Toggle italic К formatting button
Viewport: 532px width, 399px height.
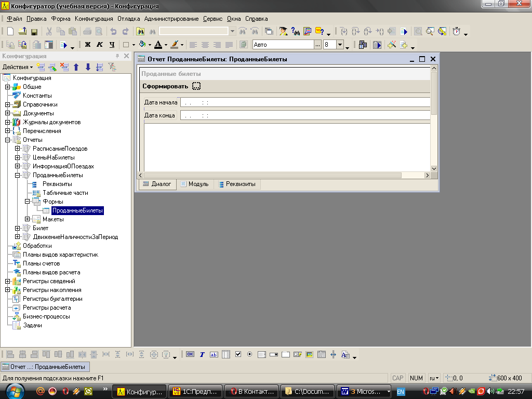[99, 45]
